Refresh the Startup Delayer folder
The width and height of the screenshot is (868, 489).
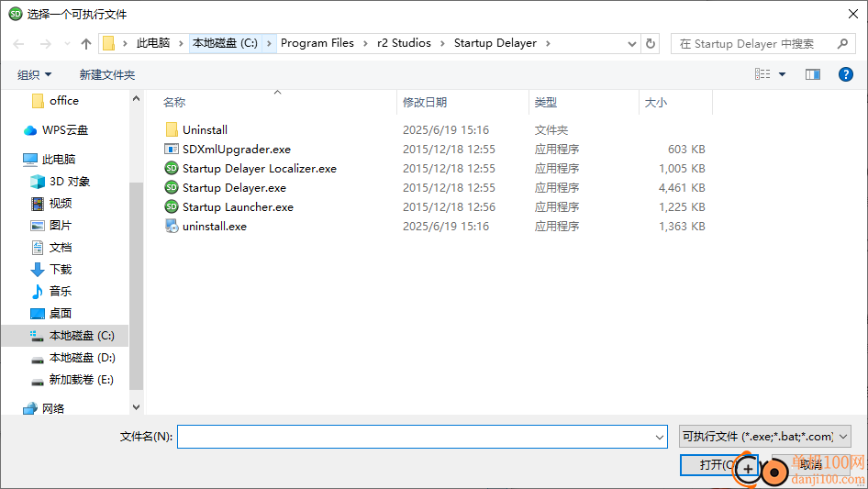coord(651,43)
